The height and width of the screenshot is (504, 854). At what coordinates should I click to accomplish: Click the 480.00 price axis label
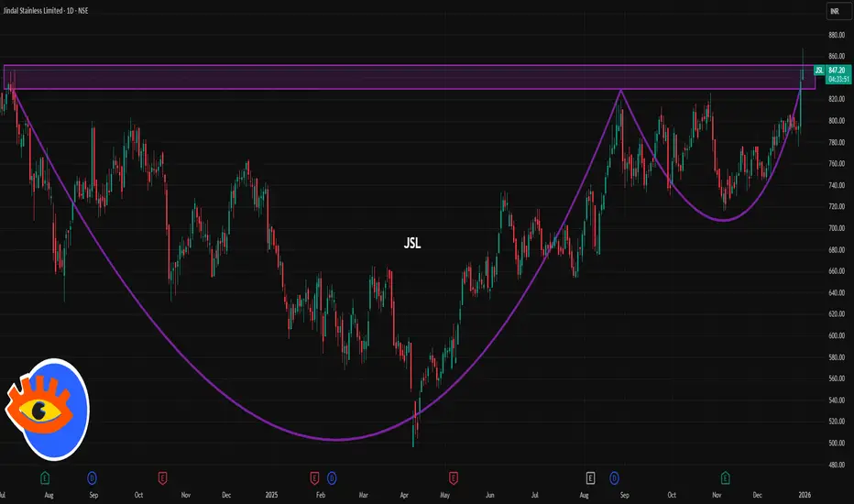837,466
